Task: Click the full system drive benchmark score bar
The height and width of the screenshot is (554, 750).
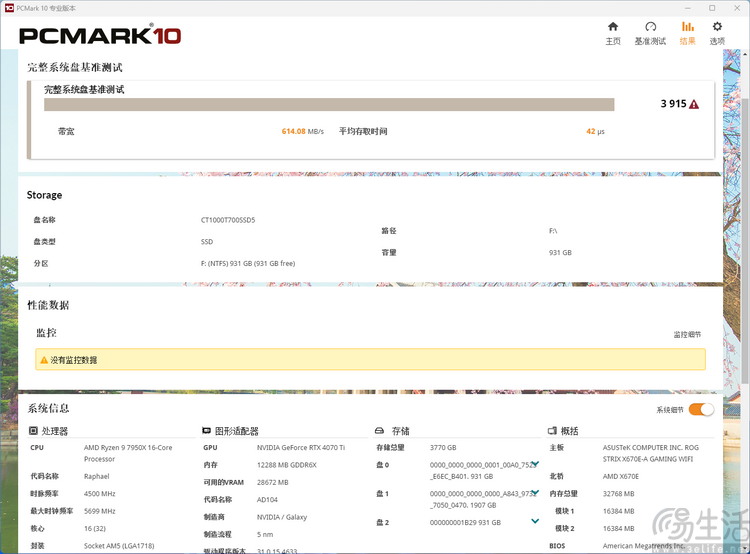Action: coord(329,104)
